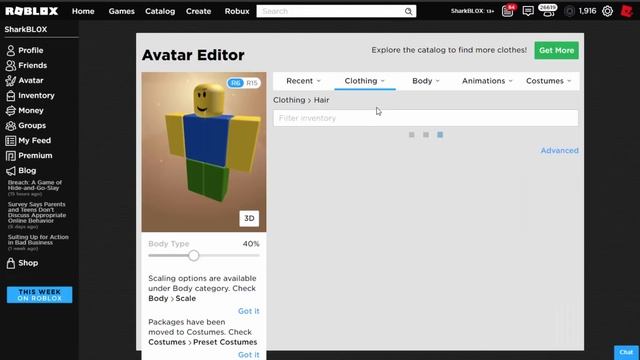This screenshot has height=360, width=640.
Task: Toggle the 3D avatar view
Action: pos(249,218)
